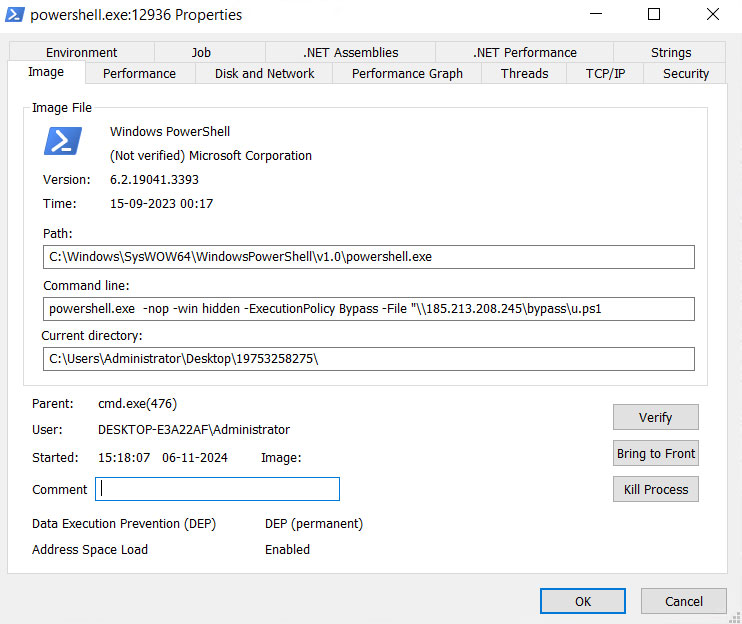Switch to the Performance tab
The width and height of the screenshot is (742, 624).
pos(140,74)
